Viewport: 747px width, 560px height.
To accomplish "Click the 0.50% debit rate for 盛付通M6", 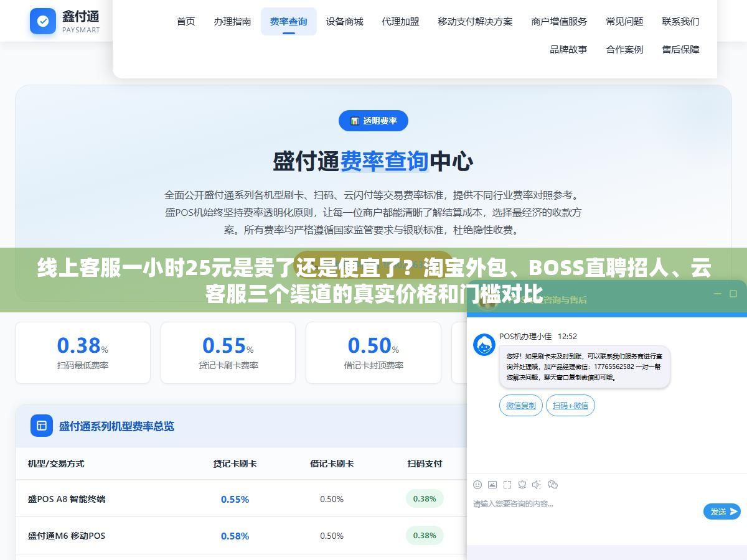I will 332,536.
